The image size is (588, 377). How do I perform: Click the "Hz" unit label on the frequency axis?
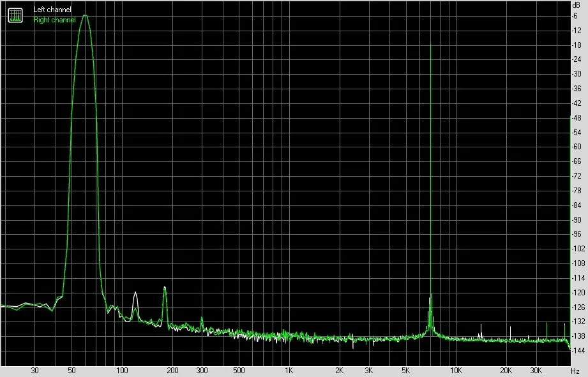click(x=576, y=371)
